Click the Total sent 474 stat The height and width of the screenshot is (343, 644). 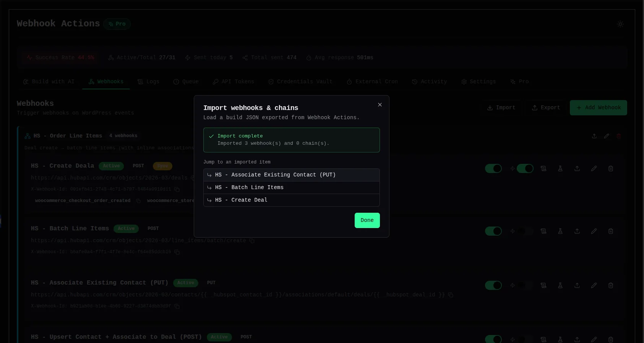coord(269,58)
